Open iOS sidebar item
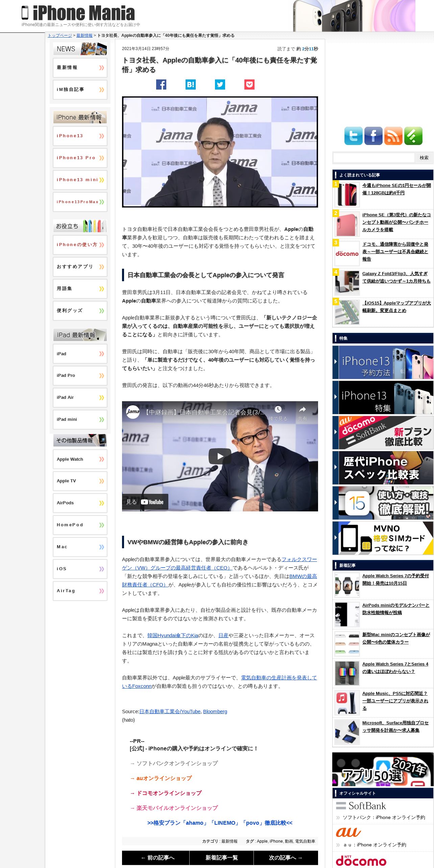Screen dimensions: 434x868 coord(80,569)
